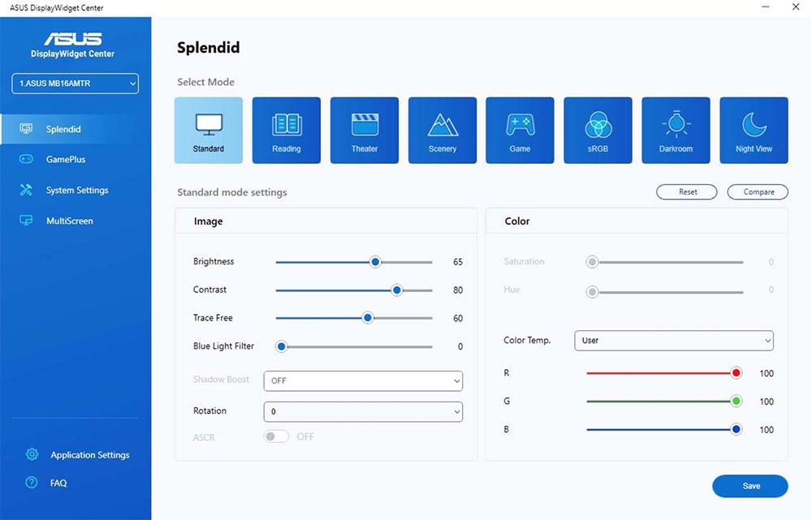This screenshot has width=812, height=520.
Task: Click the GamePlus controller icon in sidebar
Action: pyautogui.click(x=26, y=159)
